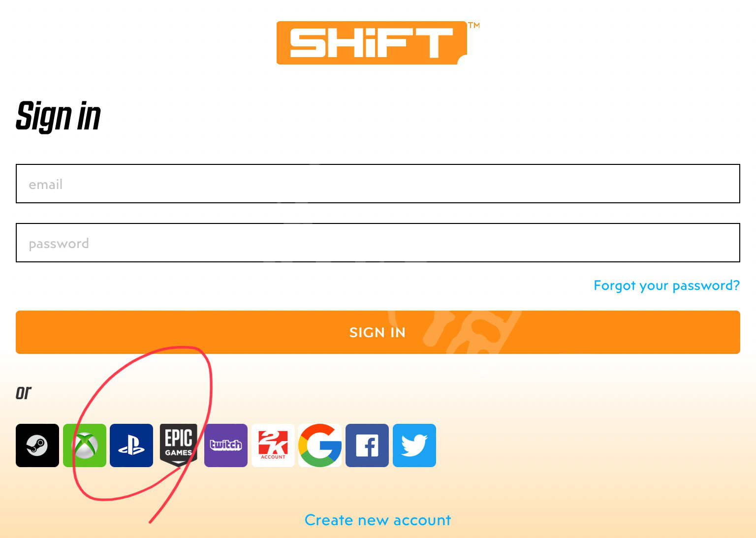Click the orange SIGN IN button
The height and width of the screenshot is (538, 756).
pyautogui.click(x=378, y=332)
